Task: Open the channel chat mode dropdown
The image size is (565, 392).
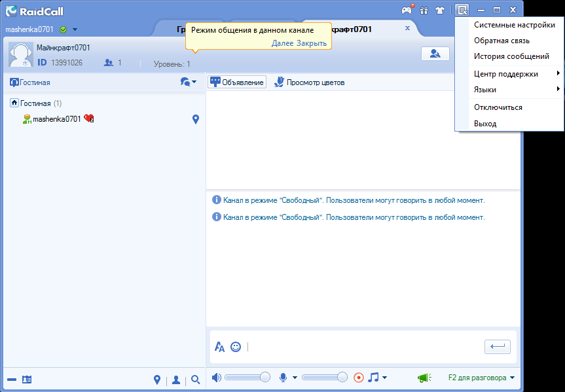Action: [x=189, y=82]
